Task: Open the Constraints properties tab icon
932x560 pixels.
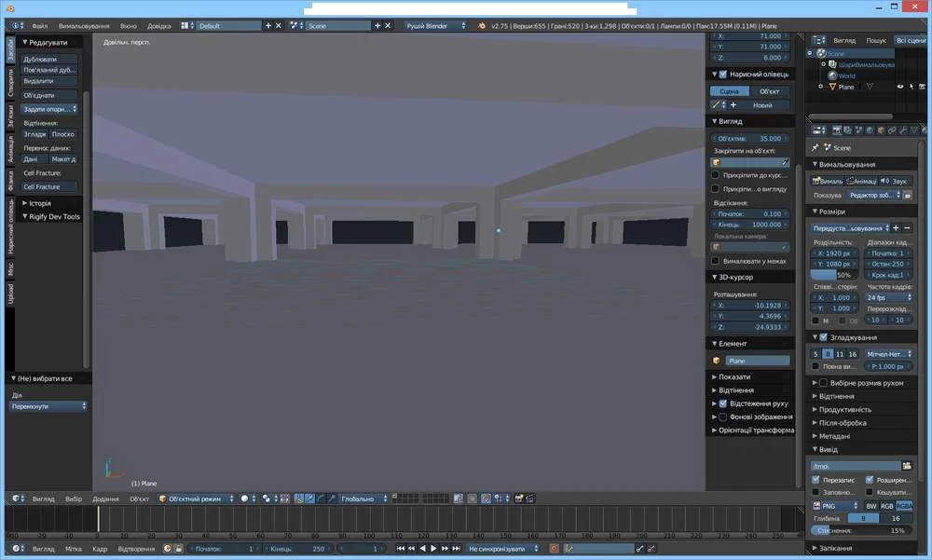Action: coord(892,130)
